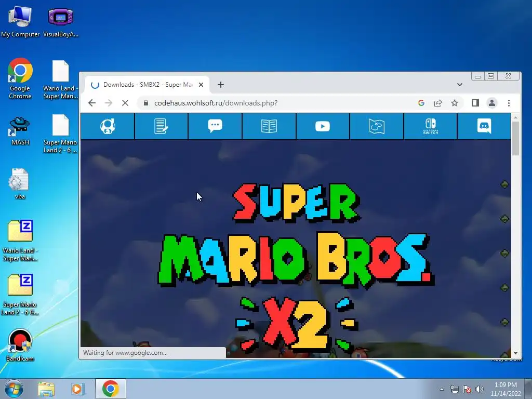Select the Google Chrome desktop shortcut
The image size is (532, 399).
[20, 79]
